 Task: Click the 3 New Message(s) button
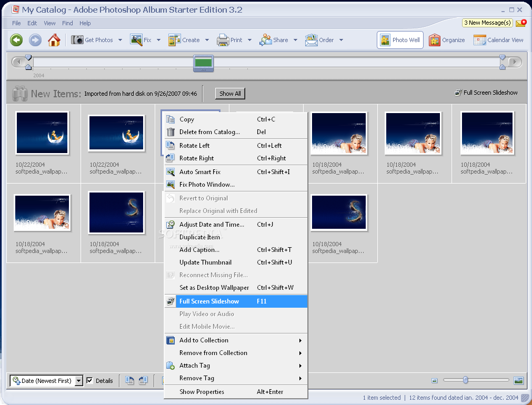point(488,23)
